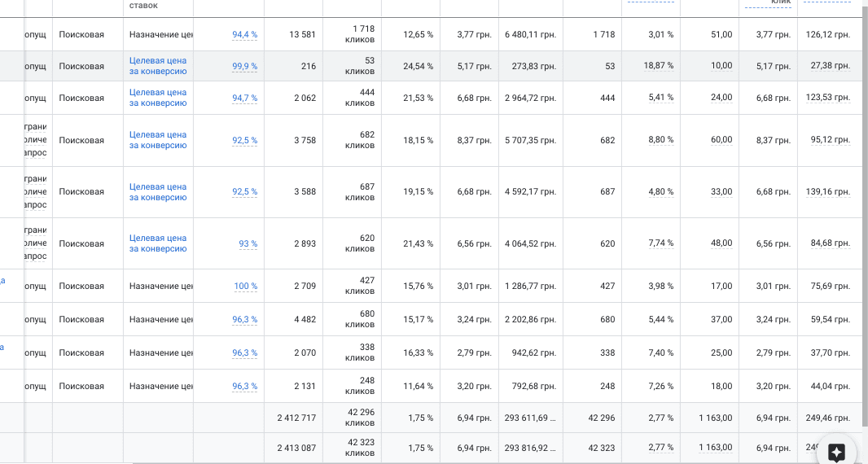Open the 99,9 % optimization score link
This screenshot has width=868, height=464.
(244, 66)
